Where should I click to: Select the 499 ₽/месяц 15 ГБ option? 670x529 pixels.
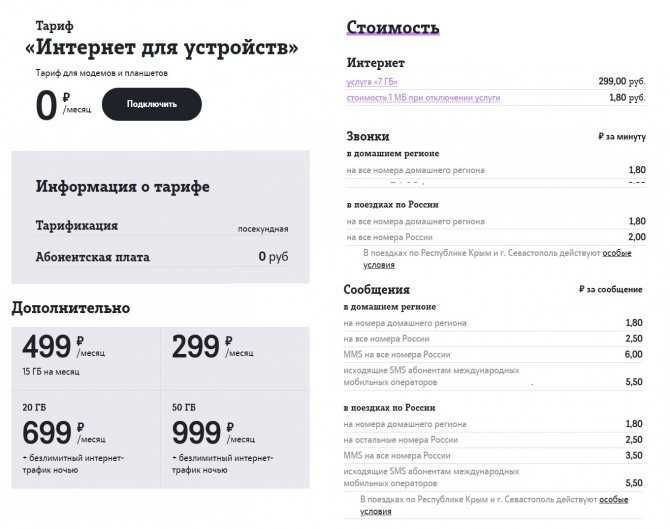(x=86, y=358)
